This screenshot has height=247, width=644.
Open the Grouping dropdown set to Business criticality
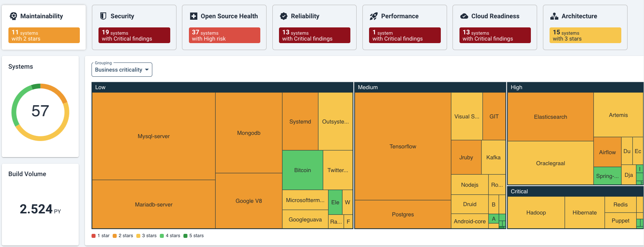point(122,69)
